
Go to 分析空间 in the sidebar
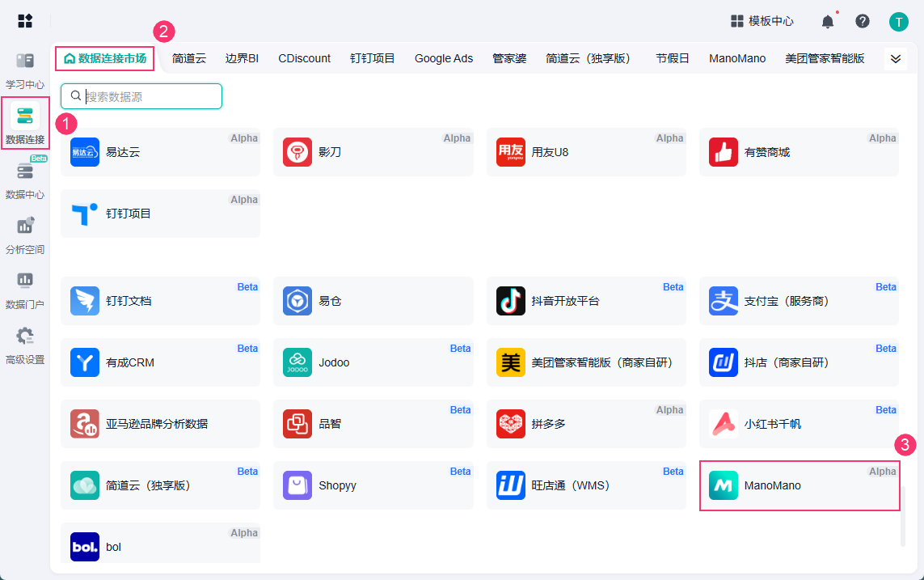(x=25, y=235)
